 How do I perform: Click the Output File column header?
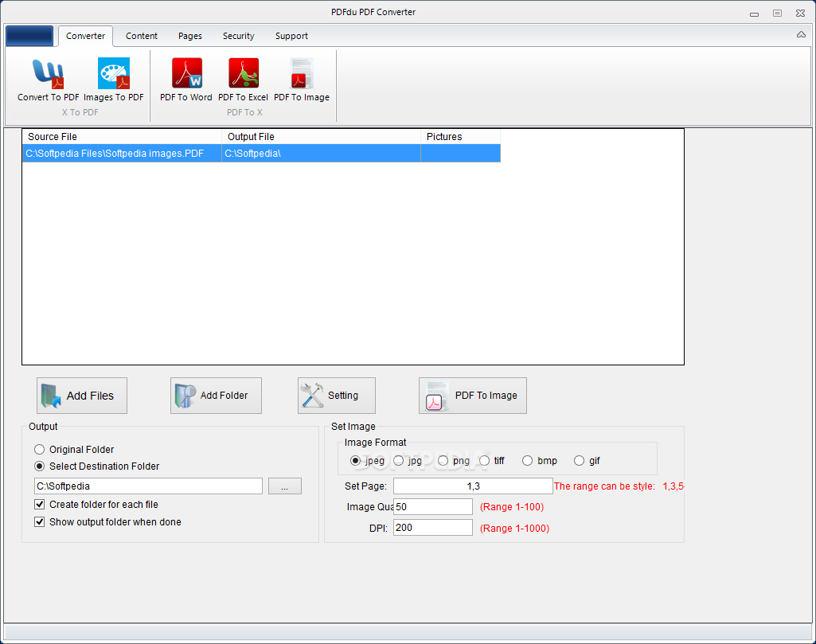point(321,137)
